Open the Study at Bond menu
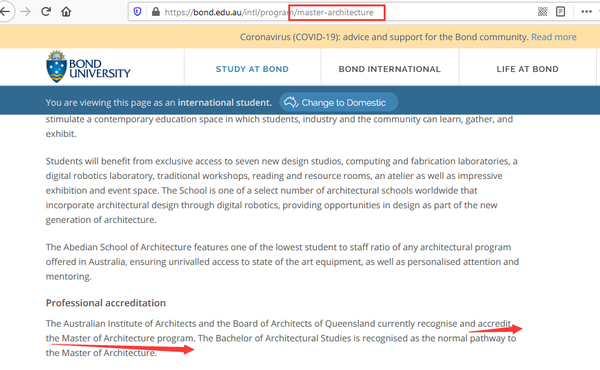The image size is (600, 370). point(252,69)
